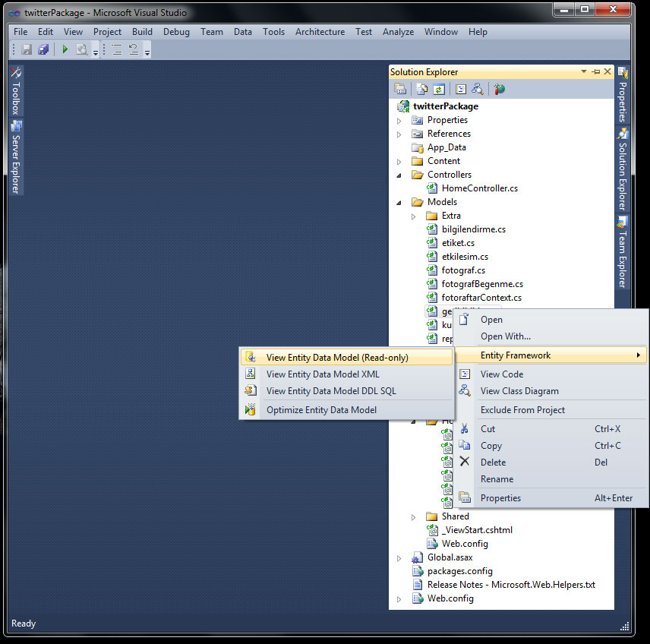Click Refresh icon in Solution Explorer toolbar
Screen dimensions: 650x644
point(439,89)
